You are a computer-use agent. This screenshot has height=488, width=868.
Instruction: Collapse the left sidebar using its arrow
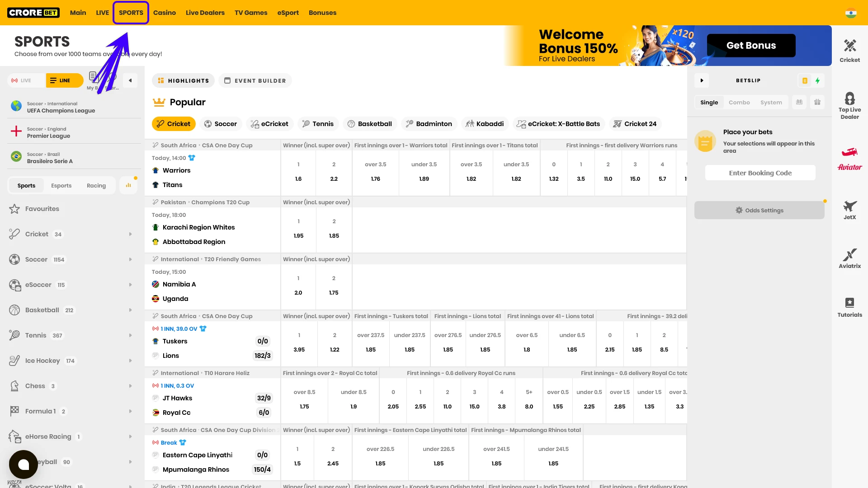(x=130, y=80)
